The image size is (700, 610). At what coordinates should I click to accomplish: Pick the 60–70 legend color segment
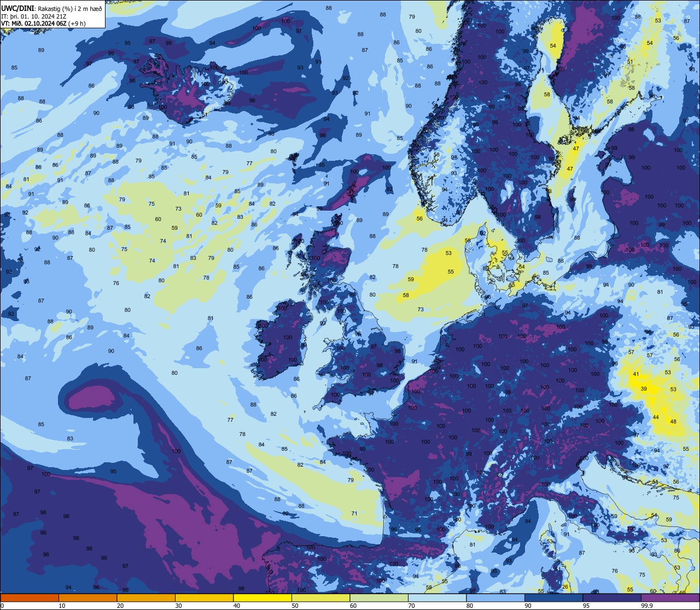point(379,597)
